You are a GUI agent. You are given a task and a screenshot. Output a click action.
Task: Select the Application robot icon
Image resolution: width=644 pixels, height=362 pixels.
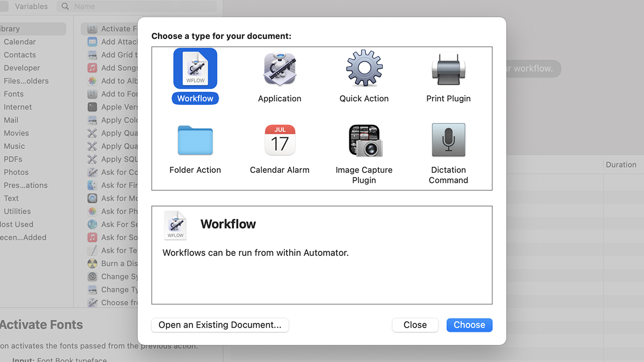[280, 69]
